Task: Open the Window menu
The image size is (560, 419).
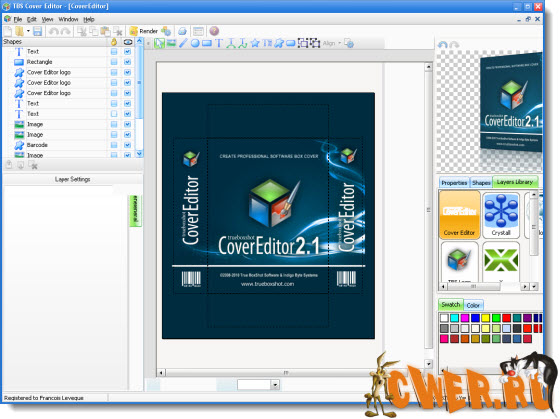Action: point(68,19)
